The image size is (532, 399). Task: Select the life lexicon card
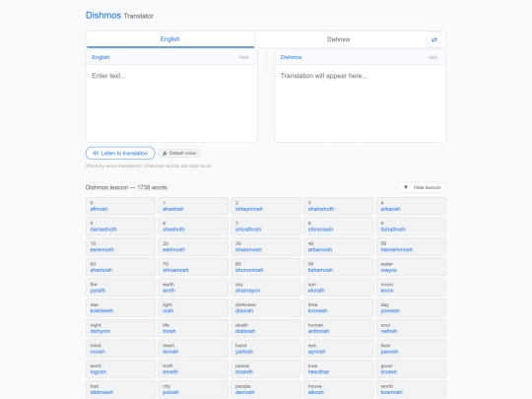(193, 328)
